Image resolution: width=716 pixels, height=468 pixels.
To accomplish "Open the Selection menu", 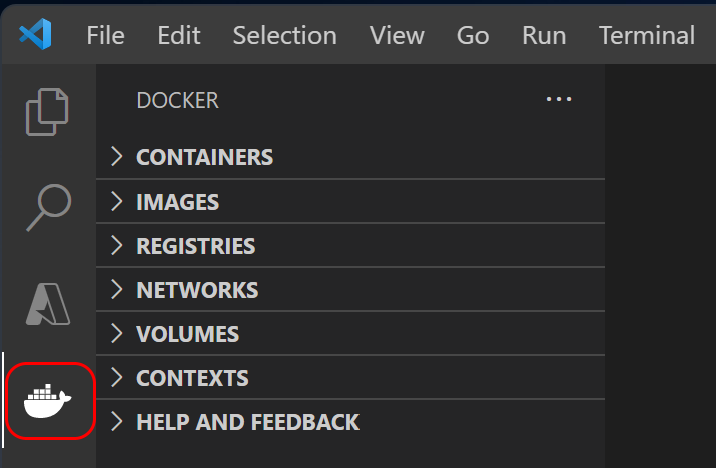I will click(x=284, y=35).
